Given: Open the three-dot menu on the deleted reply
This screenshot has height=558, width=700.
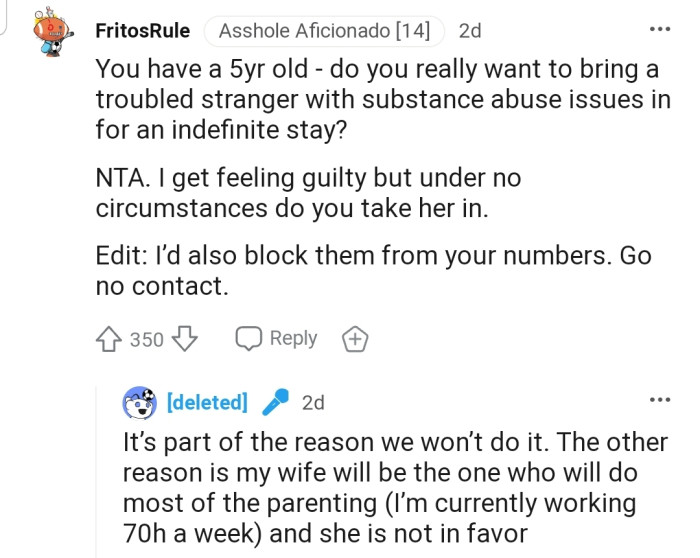Looking at the screenshot, I should click(x=659, y=401).
